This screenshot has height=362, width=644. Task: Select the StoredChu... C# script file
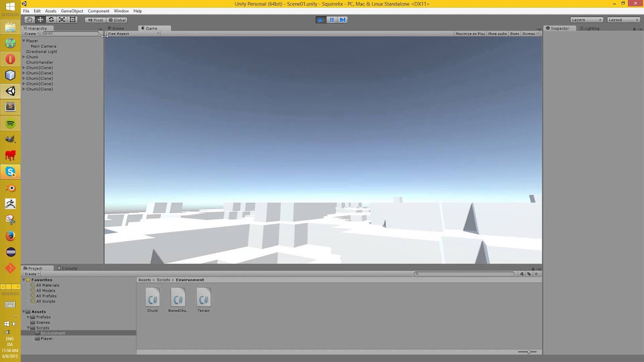tap(178, 301)
